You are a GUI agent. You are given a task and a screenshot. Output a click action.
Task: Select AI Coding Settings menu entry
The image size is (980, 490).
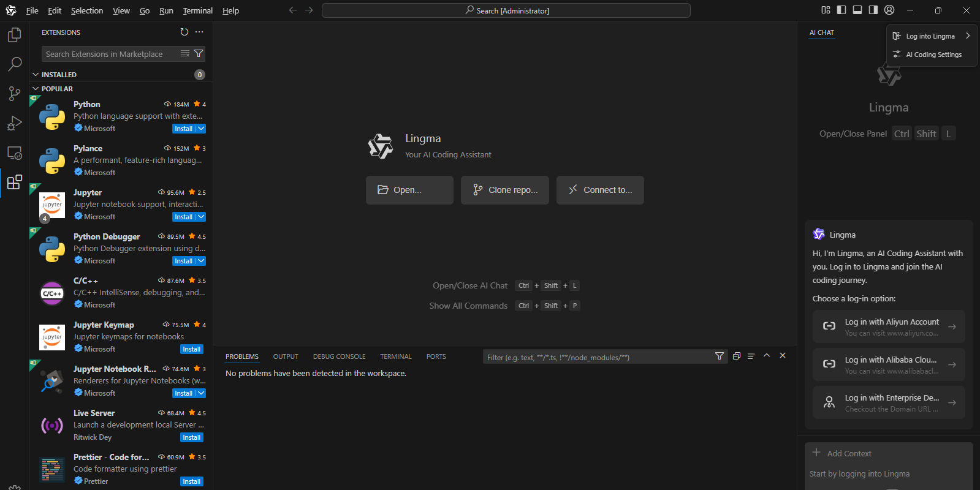(x=933, y=55)
